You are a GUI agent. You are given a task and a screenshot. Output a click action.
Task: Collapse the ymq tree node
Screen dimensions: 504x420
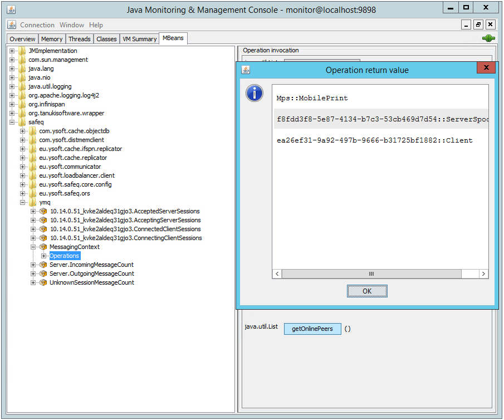click(x=23, y=202)
